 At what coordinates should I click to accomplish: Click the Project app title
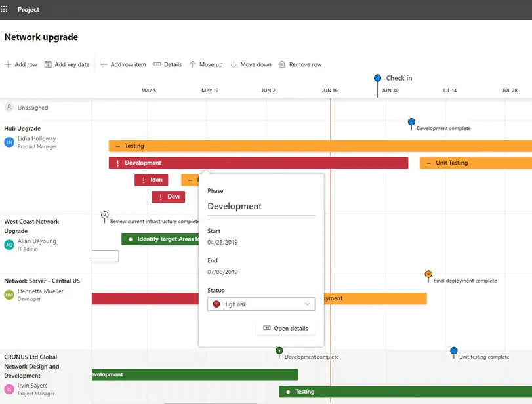click(28, 9)
